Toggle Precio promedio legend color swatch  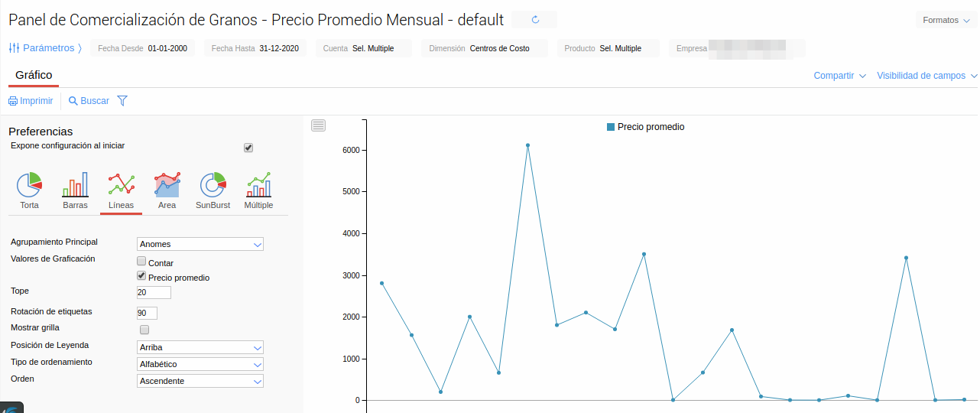tap(611, 127)
